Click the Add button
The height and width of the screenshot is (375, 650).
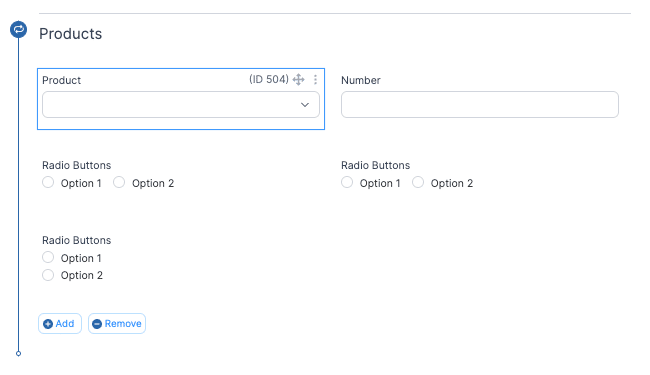tap(60, 324)
